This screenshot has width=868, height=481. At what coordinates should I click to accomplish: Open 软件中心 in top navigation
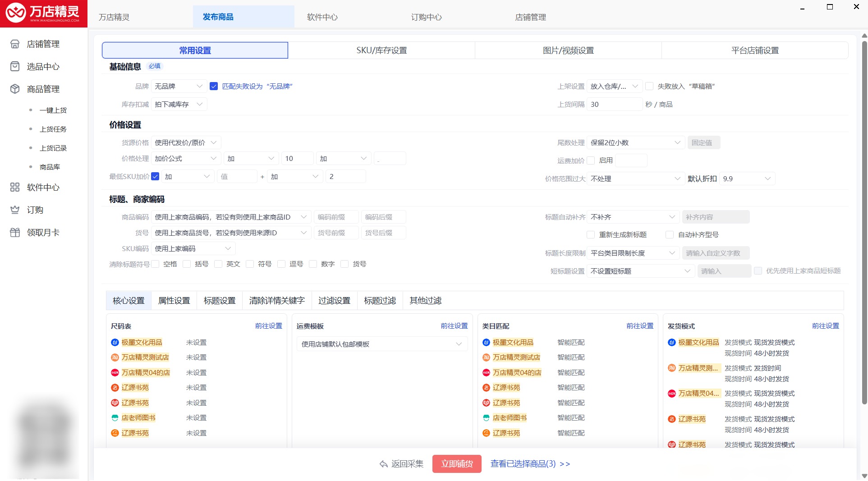click(x=322, y=17)
